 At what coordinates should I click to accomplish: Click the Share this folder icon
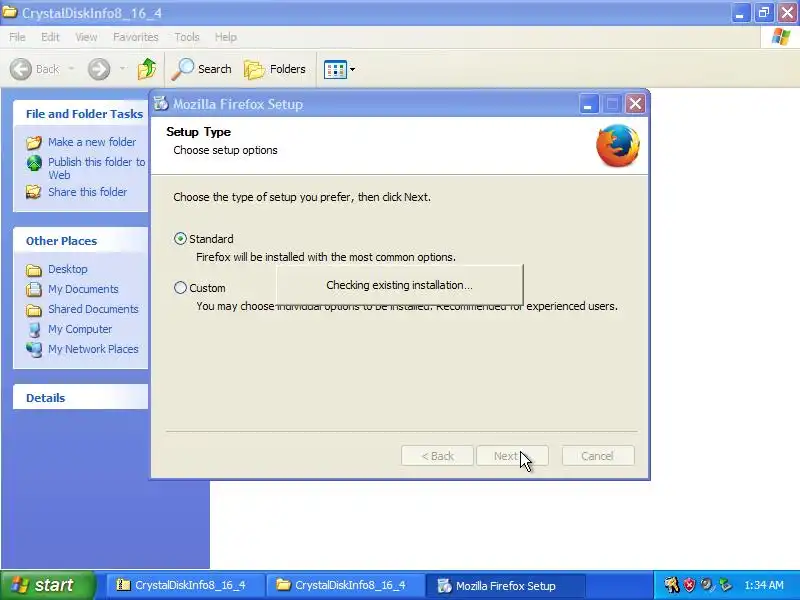click(34, 192)
